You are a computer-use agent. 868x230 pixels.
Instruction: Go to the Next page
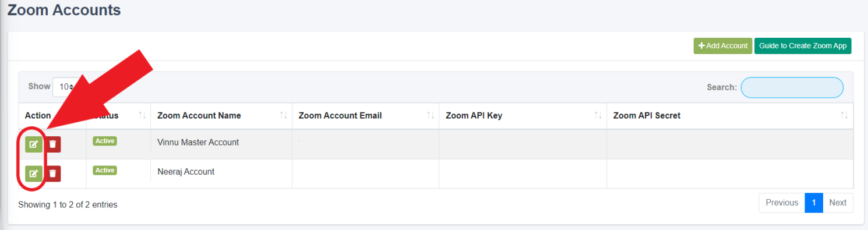(838, 203)
